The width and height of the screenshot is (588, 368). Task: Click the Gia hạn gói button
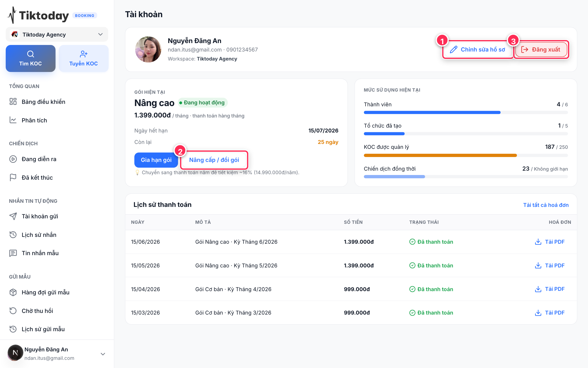[156, 160]
